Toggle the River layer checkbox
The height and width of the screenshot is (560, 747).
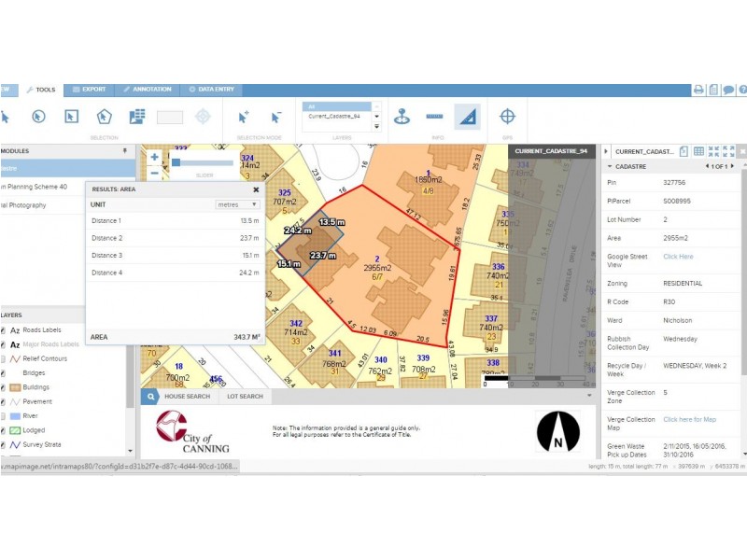tap(3, 416)
